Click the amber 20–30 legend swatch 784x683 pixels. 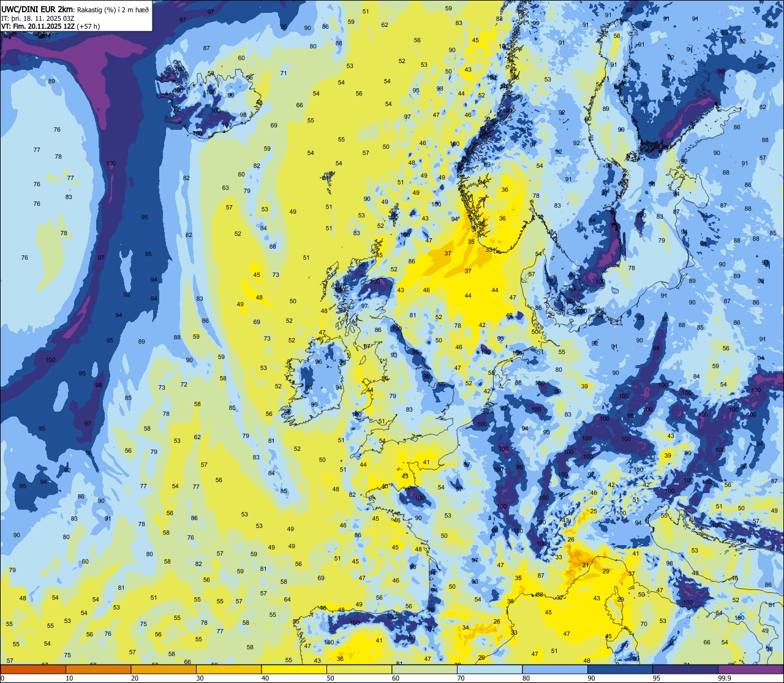coord(164,669)
